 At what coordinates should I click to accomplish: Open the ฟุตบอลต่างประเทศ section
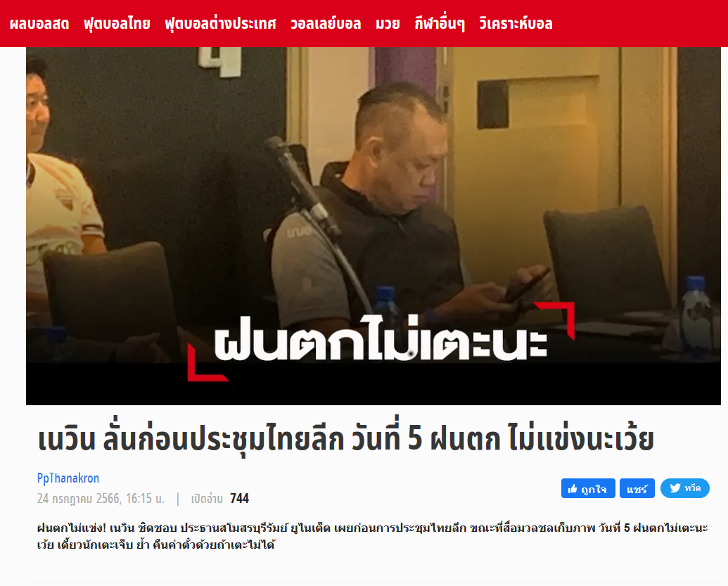click(221, 24)
